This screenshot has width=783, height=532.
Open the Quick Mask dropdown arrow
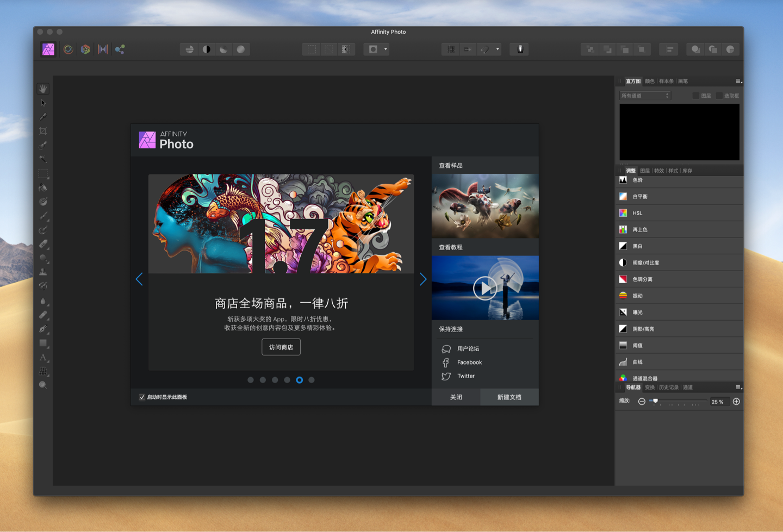pos(386,49)
